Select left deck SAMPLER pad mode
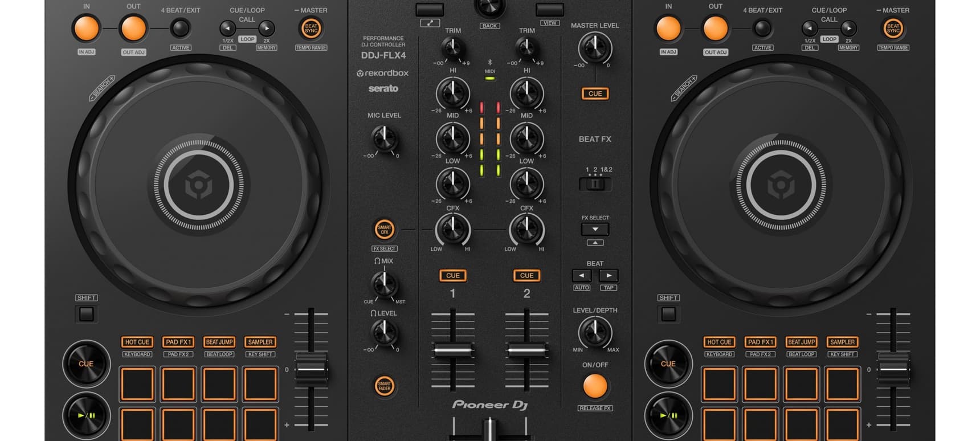Screen dimensions: 980x441 click(x=260, y=342)
